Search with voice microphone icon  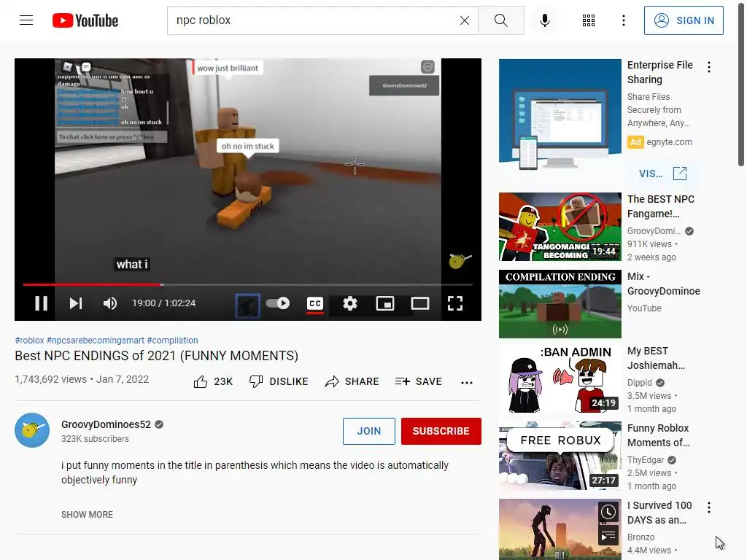[x=545, y=20]
